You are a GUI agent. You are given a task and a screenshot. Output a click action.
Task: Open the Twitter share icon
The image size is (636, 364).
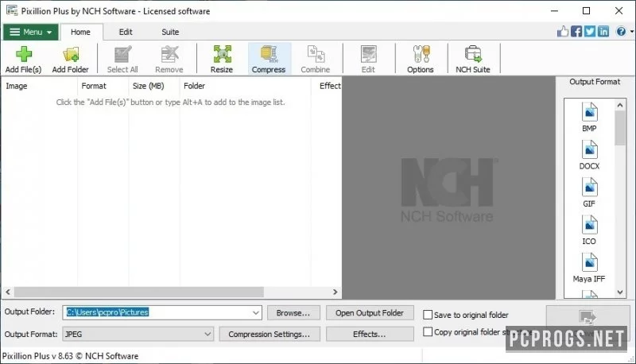pos(590,31)
